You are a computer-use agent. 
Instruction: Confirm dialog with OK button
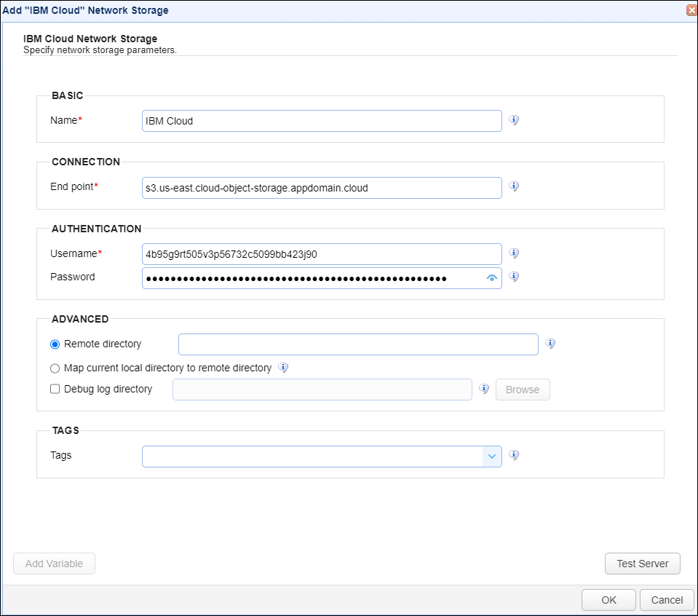[x=608, y=600]
